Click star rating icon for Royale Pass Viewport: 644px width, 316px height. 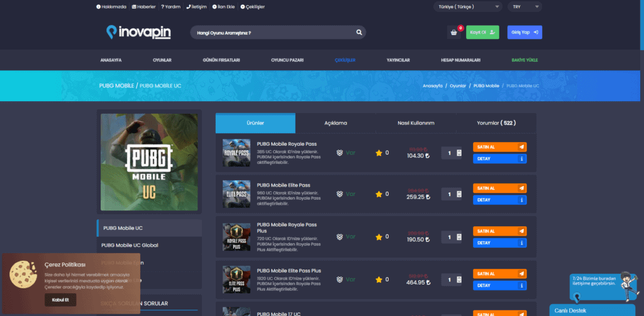[379, 153]
